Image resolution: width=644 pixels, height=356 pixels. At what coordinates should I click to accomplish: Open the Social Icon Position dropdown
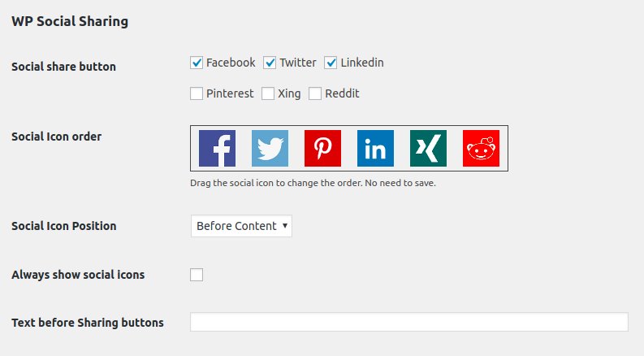click(x=241, y=226)
